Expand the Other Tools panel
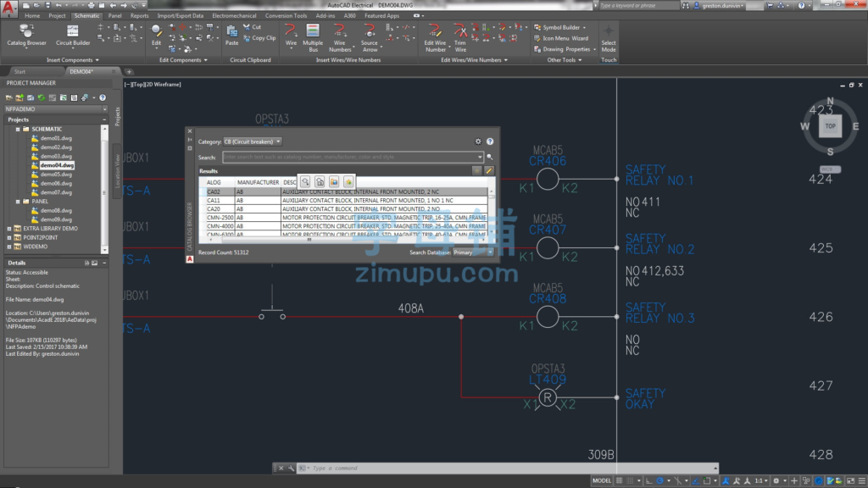This screenshot has height=488, width=868. click(x=564, y=60)
